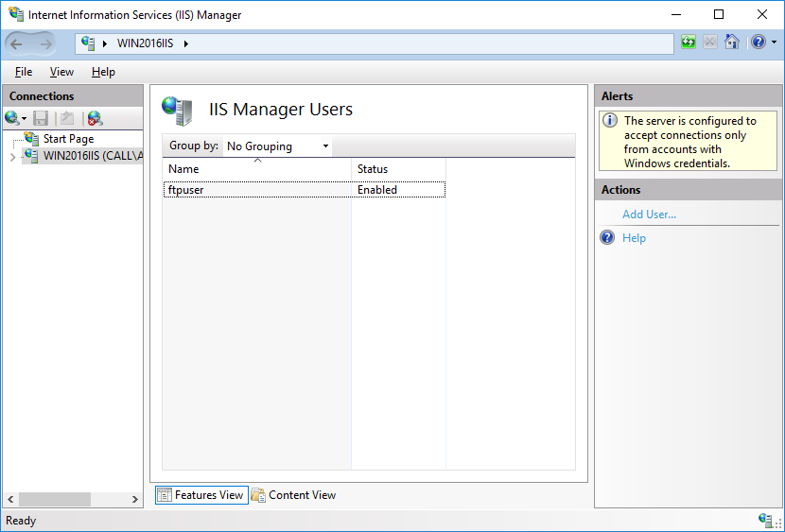The image size is (785, 532).
Task: Select the WIN2016IIS server node
Action: (93, 156)
